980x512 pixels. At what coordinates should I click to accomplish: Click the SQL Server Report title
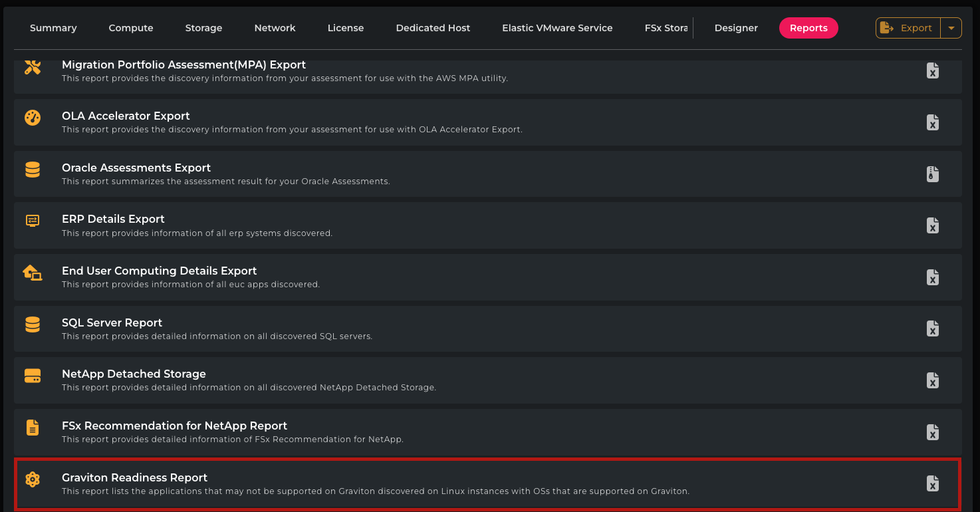coord(112,322)
